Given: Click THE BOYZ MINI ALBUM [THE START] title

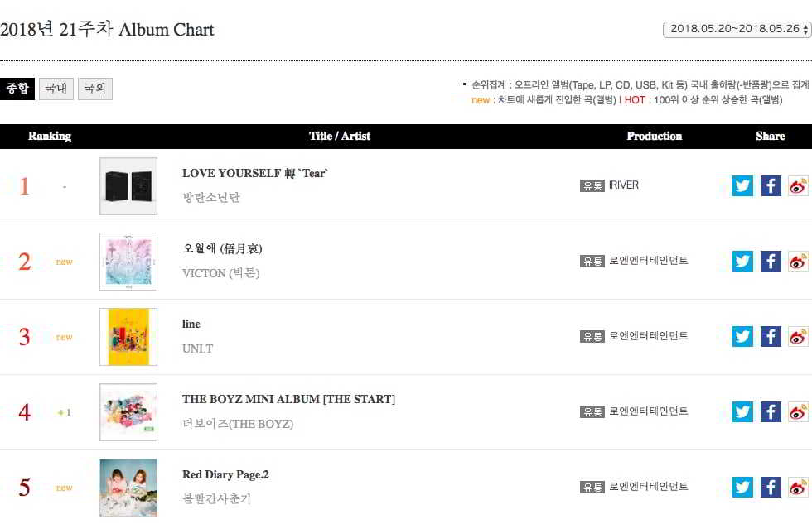Looking at the screenshot, I should coord(288,399).
